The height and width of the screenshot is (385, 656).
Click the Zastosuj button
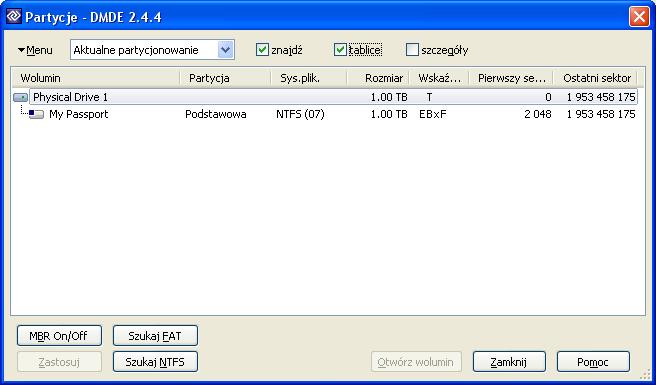59,362
